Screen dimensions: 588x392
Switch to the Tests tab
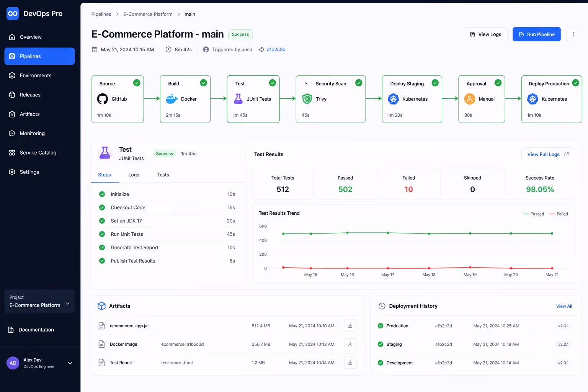[163, 175]
